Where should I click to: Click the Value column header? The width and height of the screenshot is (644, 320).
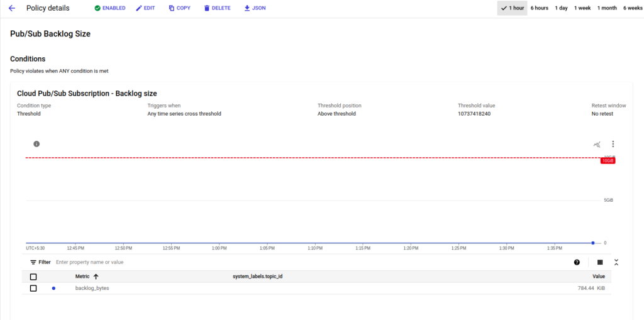pyautogui.click(x=599, y=277)
